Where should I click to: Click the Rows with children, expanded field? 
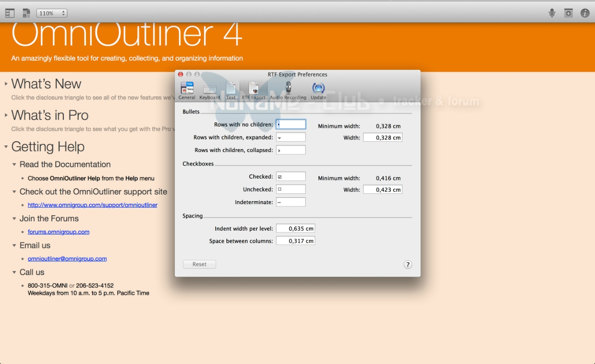(291, 137)
